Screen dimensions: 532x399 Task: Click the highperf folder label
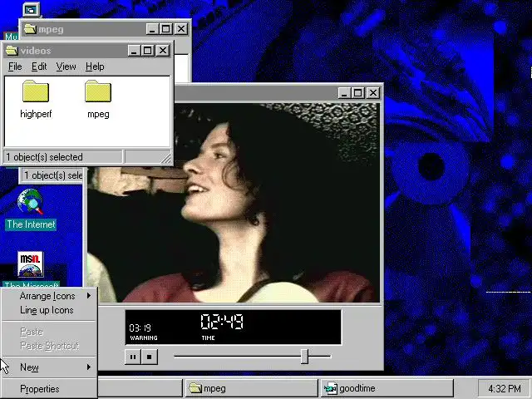(36, 114)
